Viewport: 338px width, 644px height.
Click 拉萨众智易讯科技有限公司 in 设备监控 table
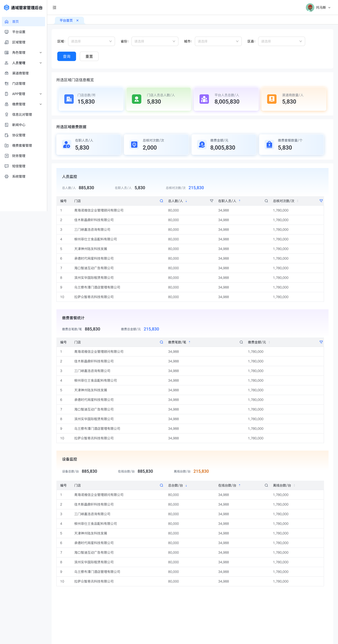coord(94,581)
